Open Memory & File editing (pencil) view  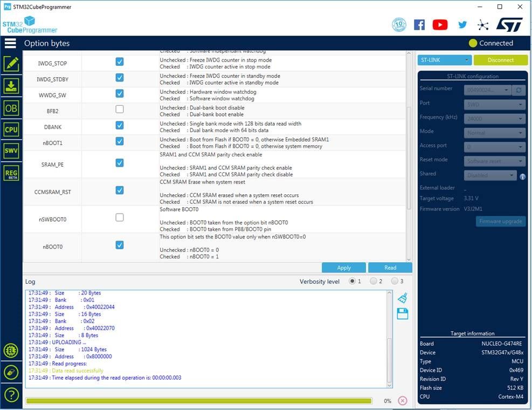tap(11, 64)
